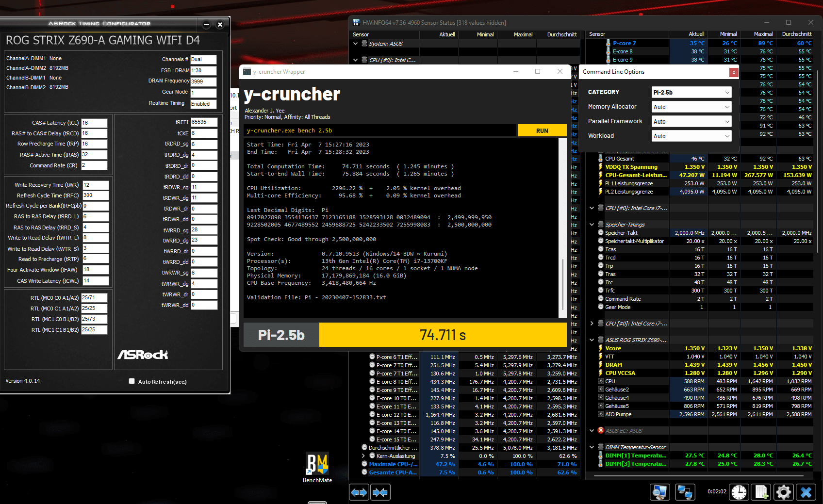Open the CATEGORY dropdown showing Pi-2.5b
The width and height of the screenshot is (823, 504).
point(691,92)
